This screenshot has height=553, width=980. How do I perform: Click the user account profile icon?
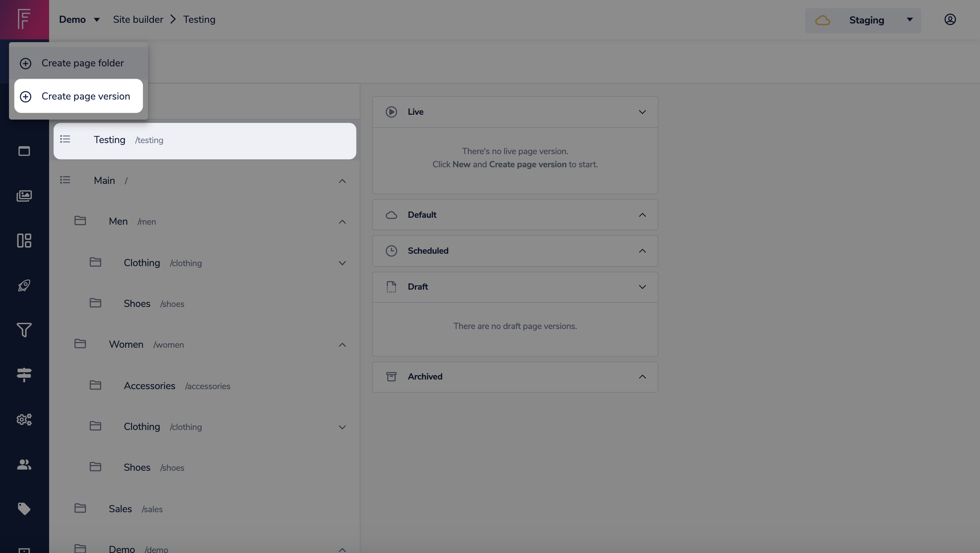click(x=950, y=20)
